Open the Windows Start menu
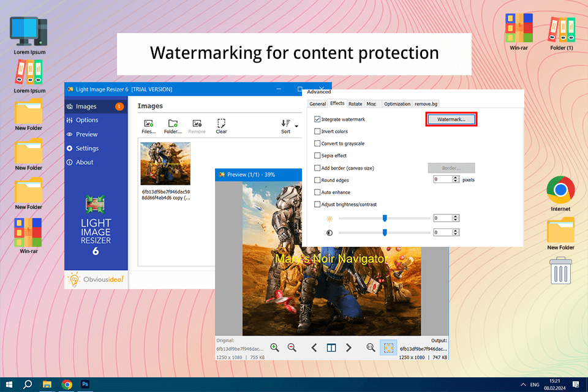This screenshot has width=588, height=392. click(9, 385)
